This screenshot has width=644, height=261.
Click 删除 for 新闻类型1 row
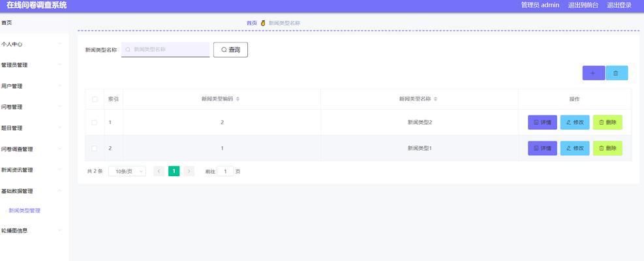pos(607,148)
